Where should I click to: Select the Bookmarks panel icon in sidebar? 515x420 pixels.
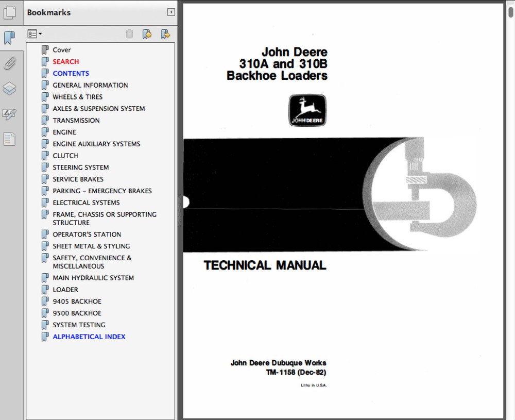click(9, 38)
